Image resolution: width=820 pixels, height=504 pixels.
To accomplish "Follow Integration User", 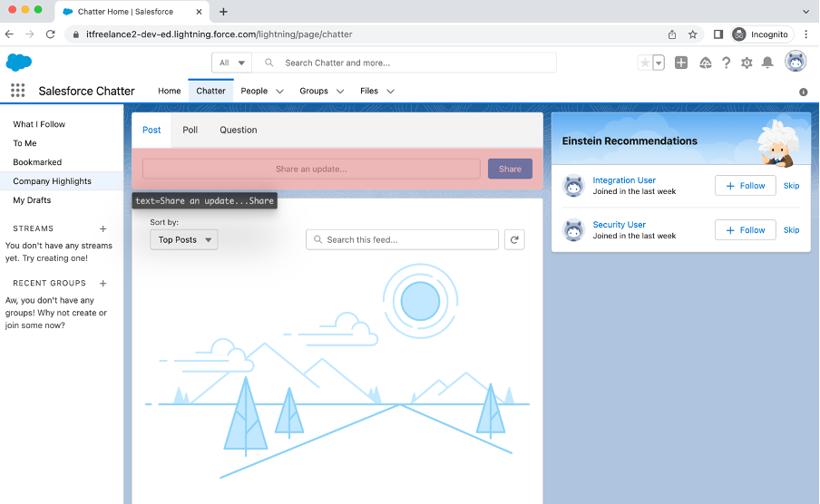I will tap(746, 186).
